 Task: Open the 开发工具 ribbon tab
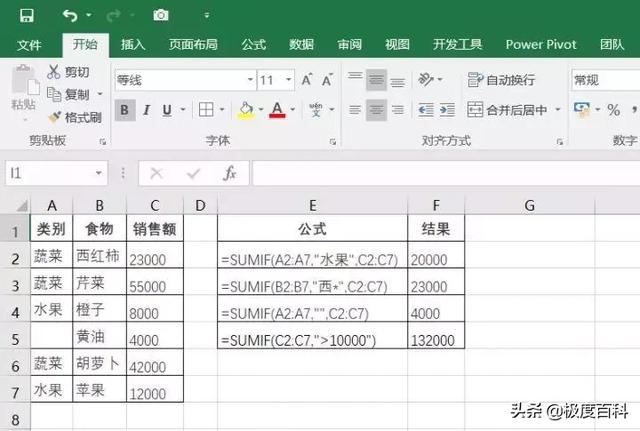point(458,44)
